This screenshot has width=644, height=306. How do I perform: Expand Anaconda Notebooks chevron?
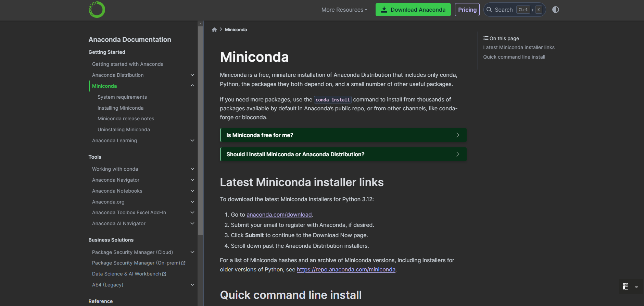[192, 191]
